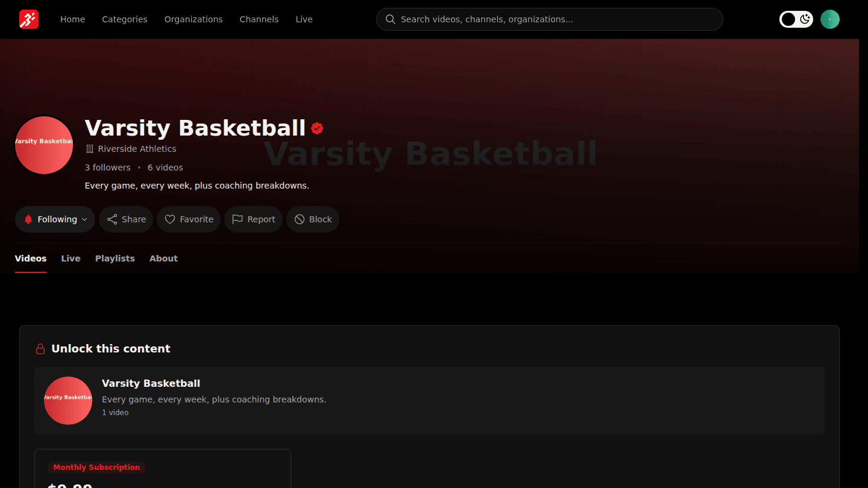Click the lock icon beside Unlock this content
Image resolution: width=868 pixels, height=488 pixels.
pyautogui.click(x=40, y=349)
